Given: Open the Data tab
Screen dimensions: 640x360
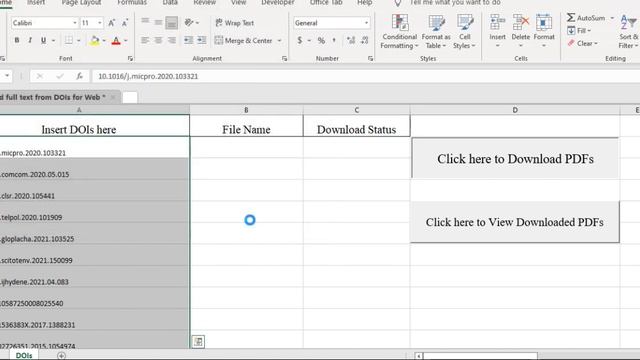Looking at the screenshot, I should click(170, 2).
